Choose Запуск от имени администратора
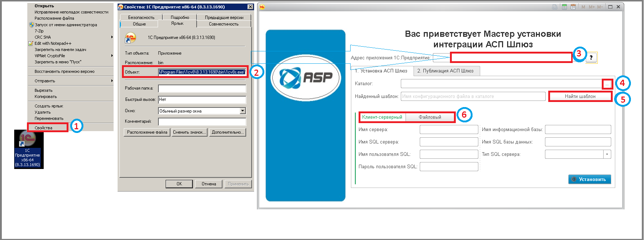This screenshot has width=644, height=240. (66, 25)
